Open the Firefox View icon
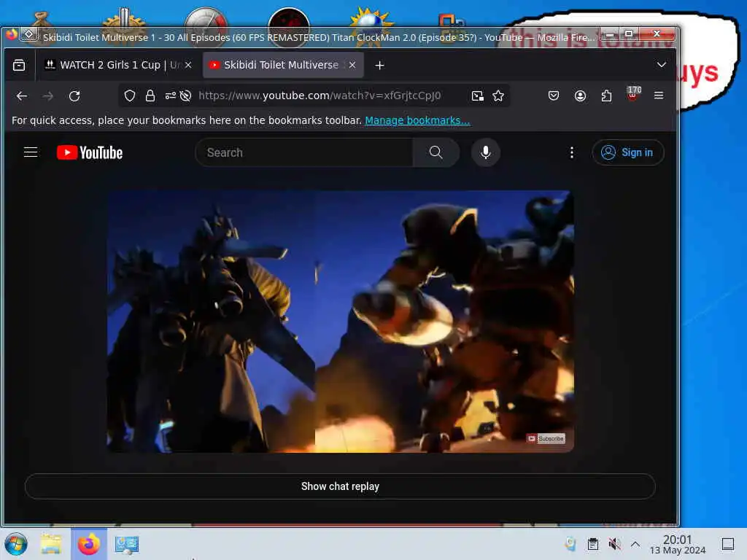 19,65
